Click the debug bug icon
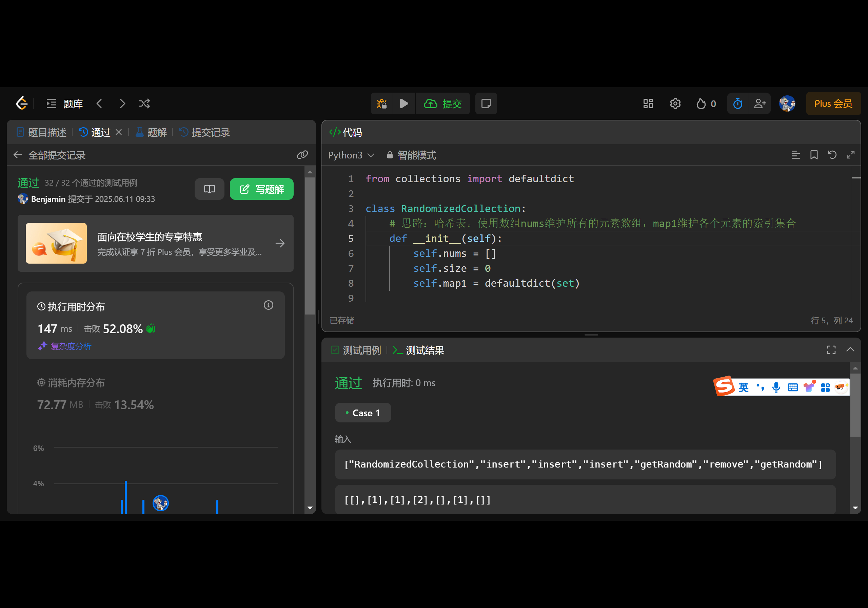This screenshot has width=868, height=608. (381, 104)
